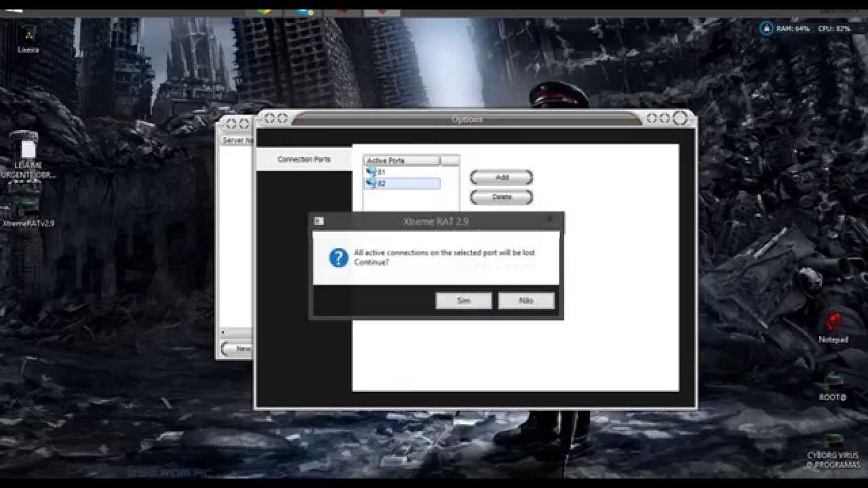Select port 81 in Active Ports list
Viewport: 868px width, 488px height.
click(x=402, y=172)
